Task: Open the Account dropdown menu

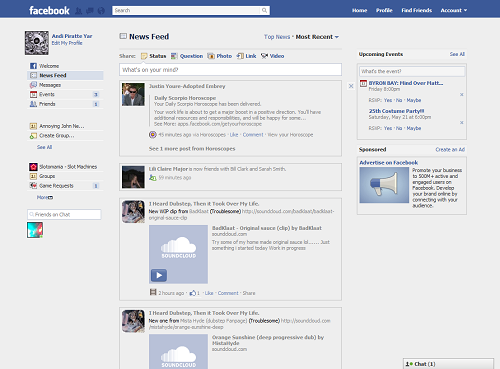Action: pos(454,10)
